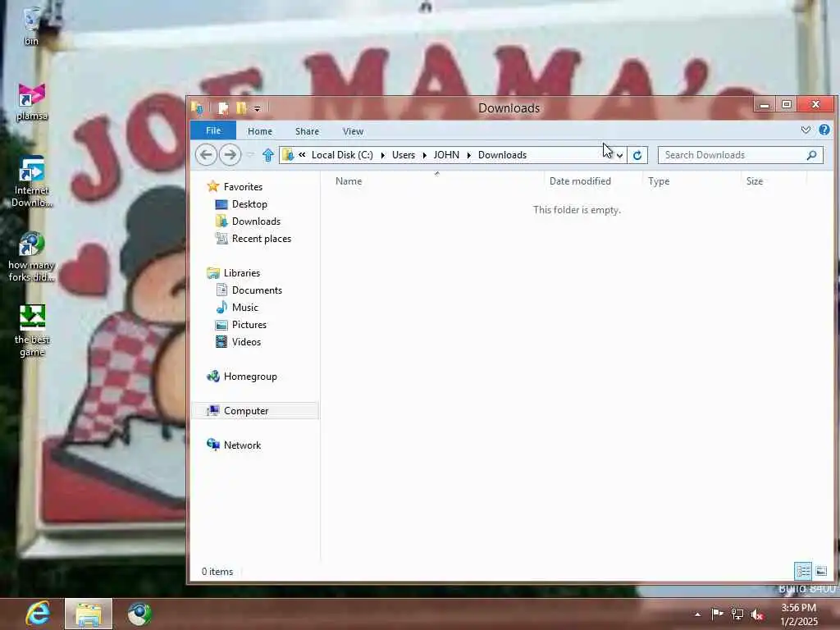The image size is (840, 630).
Task: Expand the arrow after Users breadcrumb
Action: click(424, 155)
